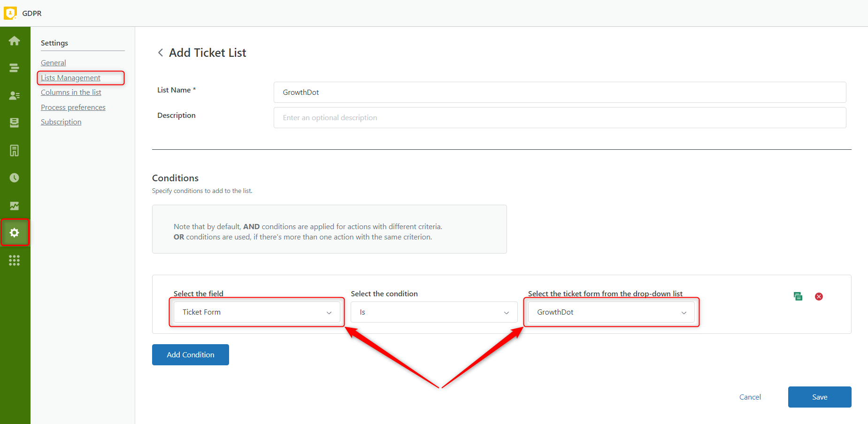Open the stacked bars list icon in sidebar
This screenshot has width=868, height=424.
point(15,68)
